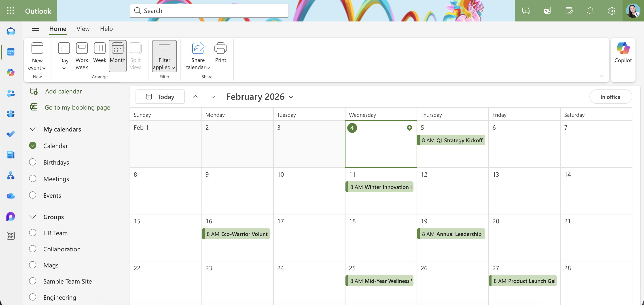Open the Settings gear
Viewport: 644px width, 305px height.
[612, 11]
